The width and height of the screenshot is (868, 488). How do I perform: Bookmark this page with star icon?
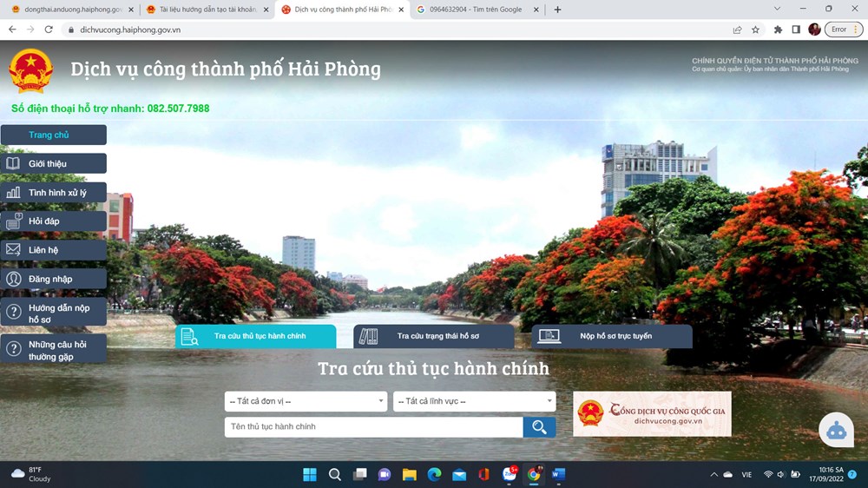point(755,30)
